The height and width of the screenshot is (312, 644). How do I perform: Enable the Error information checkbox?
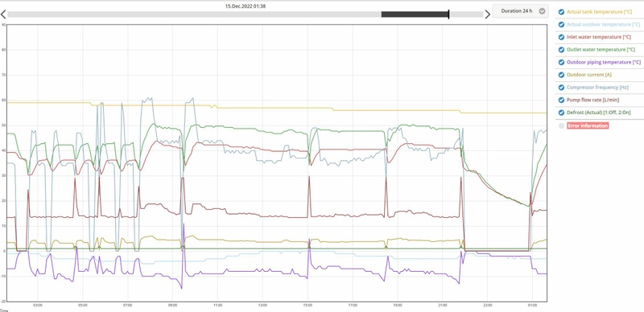coord(561,125)
